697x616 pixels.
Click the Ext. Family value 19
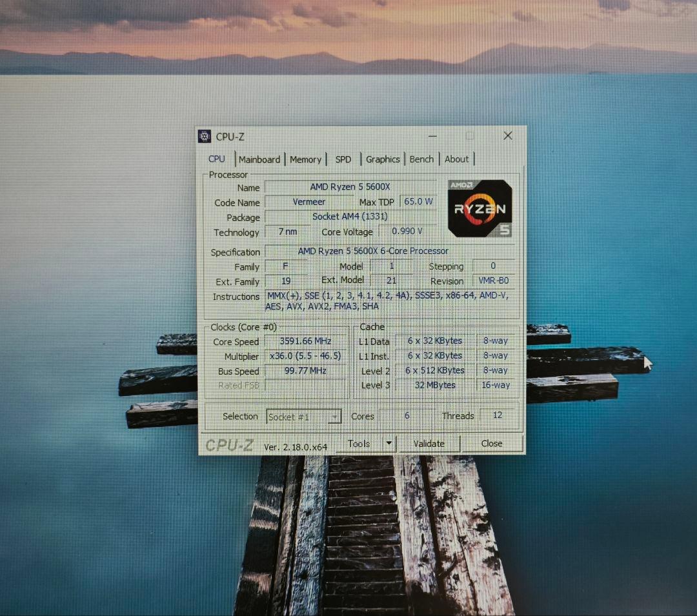point(286,281)
